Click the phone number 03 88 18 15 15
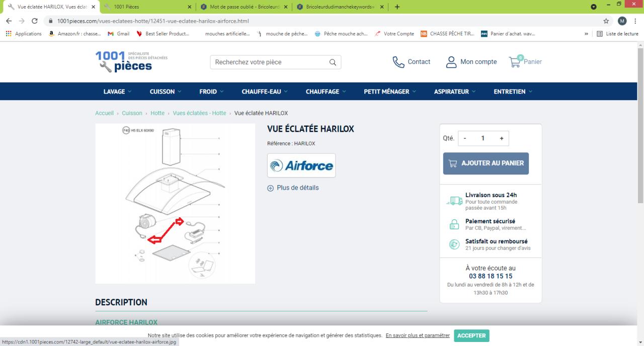 (x=491, y=276)
